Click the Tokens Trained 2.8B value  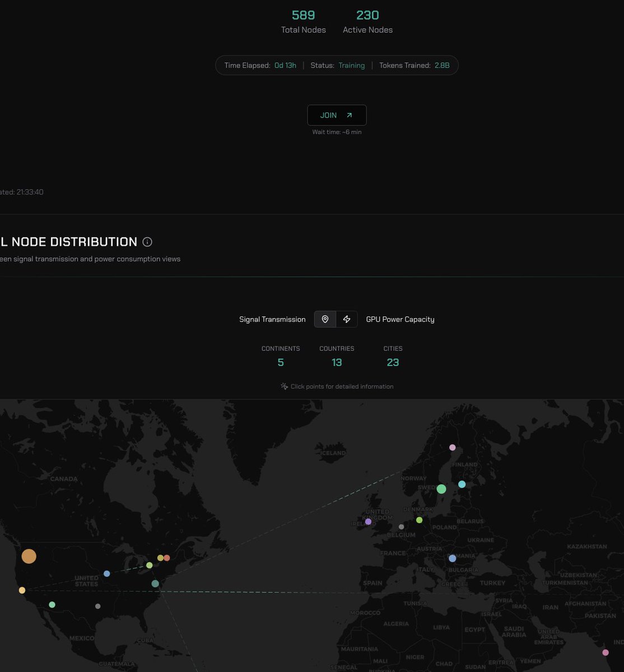click(442, 66)
